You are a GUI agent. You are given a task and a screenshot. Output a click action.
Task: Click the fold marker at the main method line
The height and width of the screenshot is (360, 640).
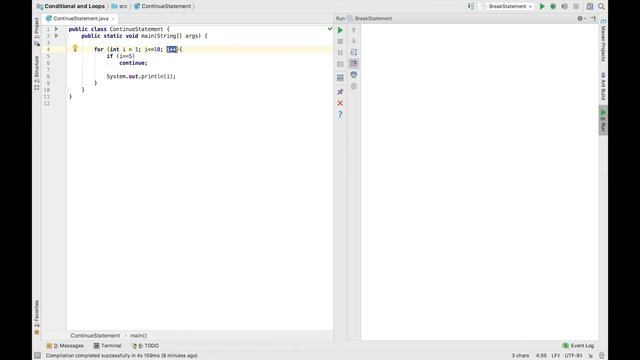click(67, 36)
